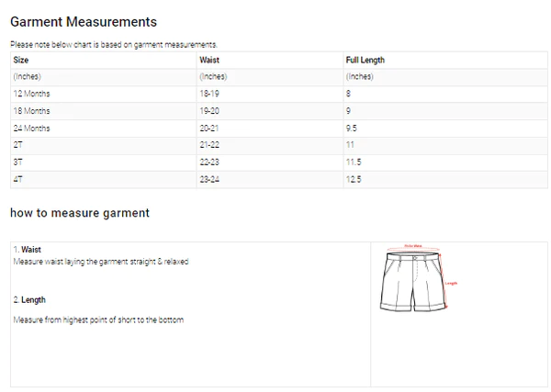
Task: Select the Size column header
Action: [x=20, y=60]
